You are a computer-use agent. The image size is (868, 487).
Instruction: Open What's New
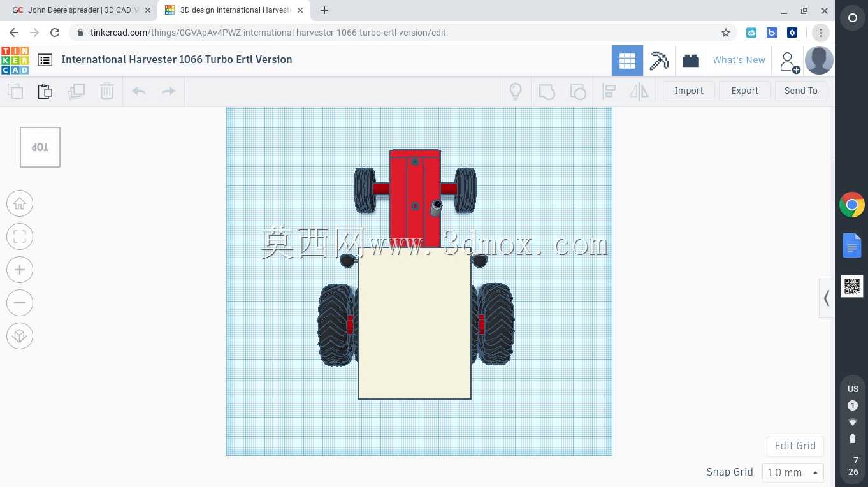point(739,60)
